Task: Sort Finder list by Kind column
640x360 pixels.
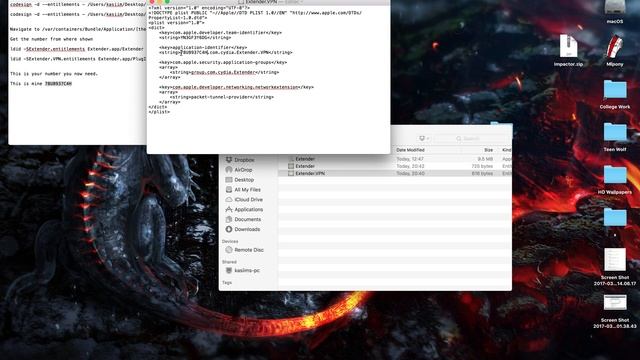Action: click(x=506, y=150)
